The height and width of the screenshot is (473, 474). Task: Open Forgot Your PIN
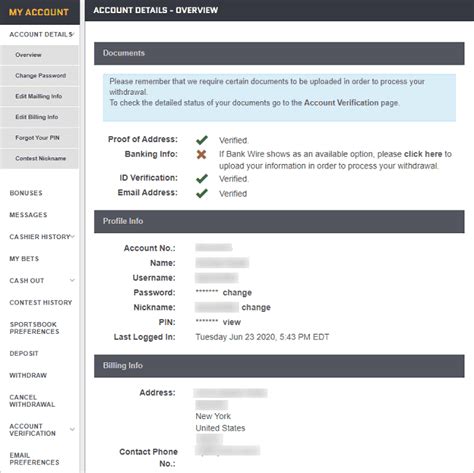pyautogui.click(x=40, y=138)
